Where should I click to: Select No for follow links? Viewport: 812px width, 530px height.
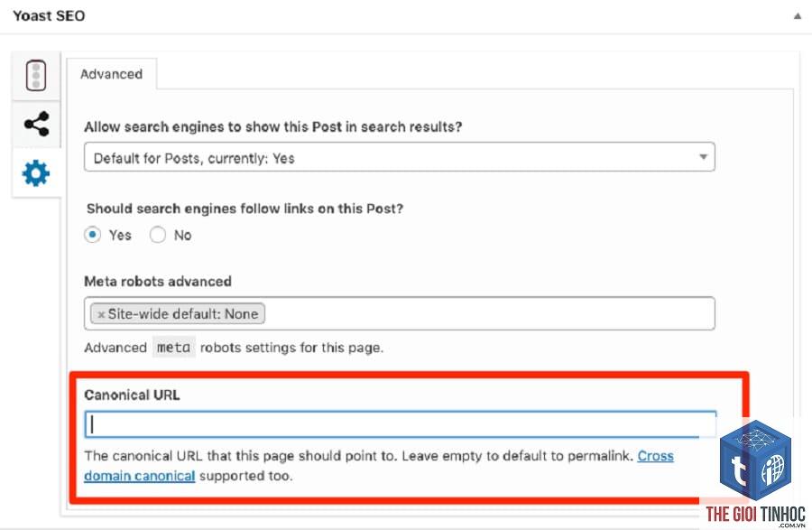tap(157, 235)
